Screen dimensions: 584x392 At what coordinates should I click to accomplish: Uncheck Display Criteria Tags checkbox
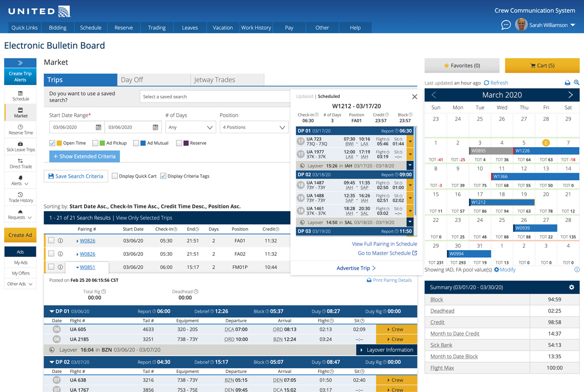click(x=163, y=176)
